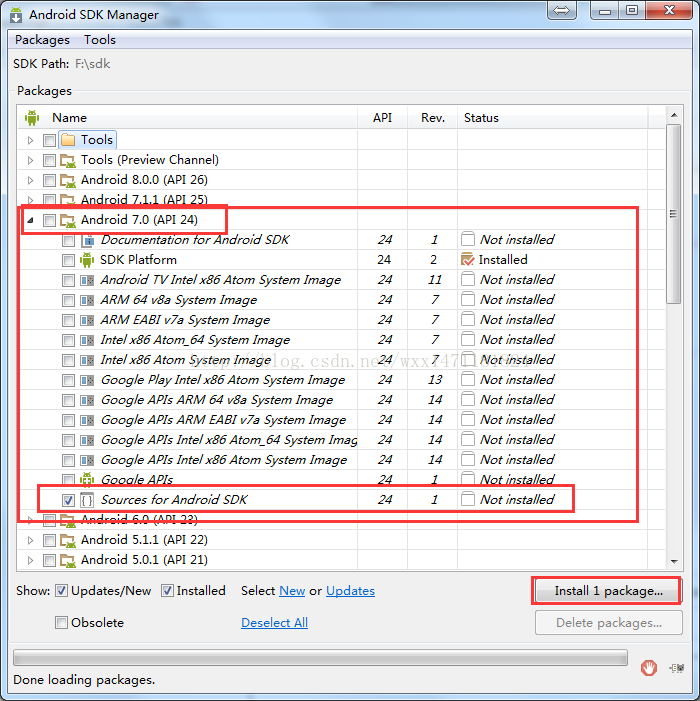Enable the Obsolete filter checkbox
This screenshot has height=701, width=700.
61,622
